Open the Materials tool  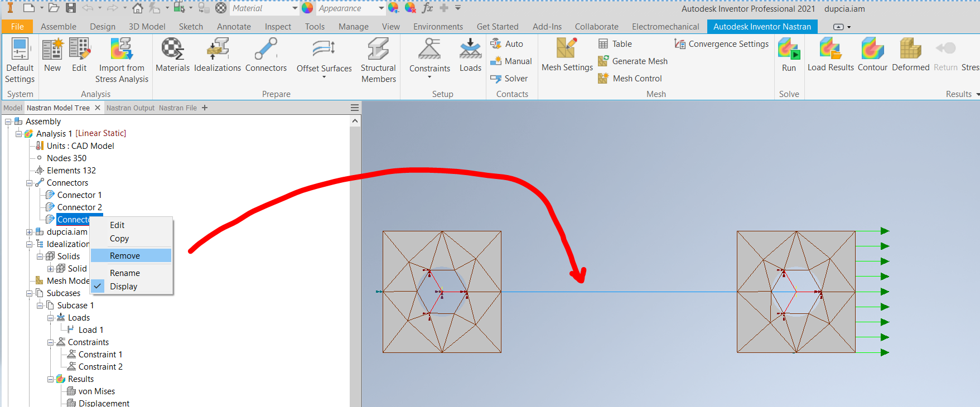[172, 55]
